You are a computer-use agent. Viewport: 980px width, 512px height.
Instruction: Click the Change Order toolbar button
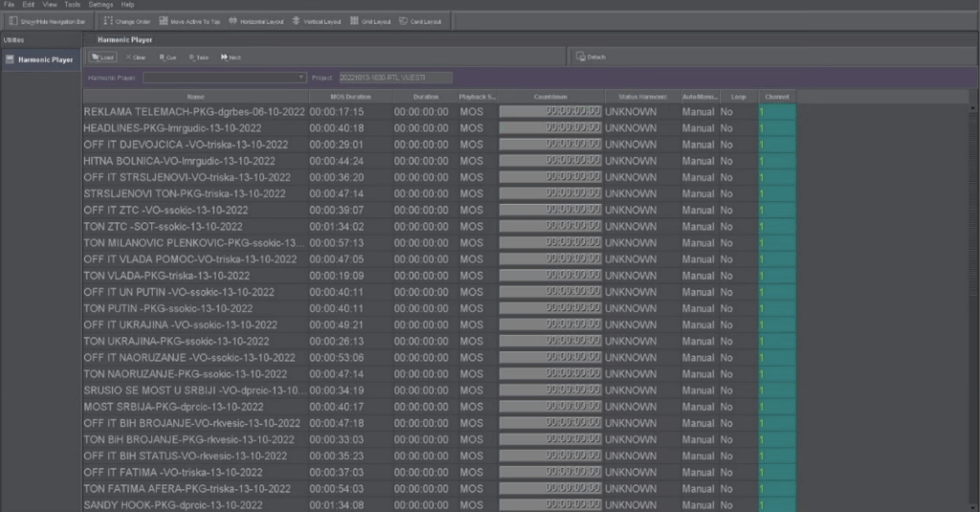[127, 21]
